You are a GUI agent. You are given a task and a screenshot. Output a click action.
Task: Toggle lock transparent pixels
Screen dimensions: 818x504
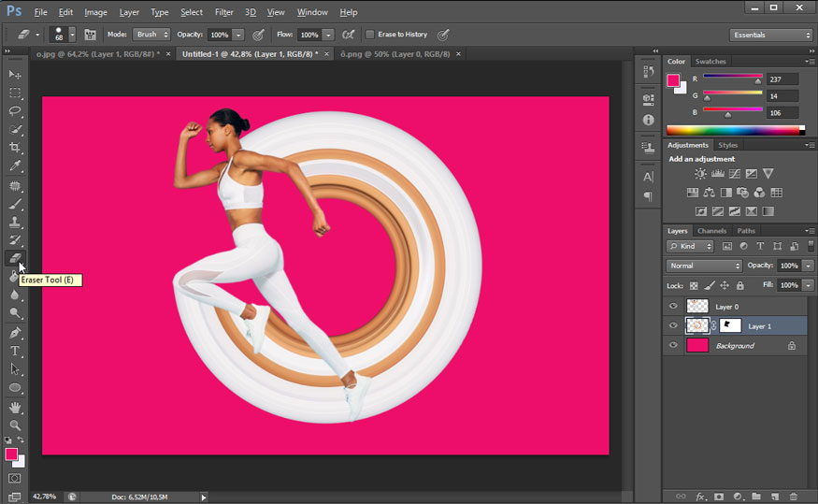click(694, 286)
